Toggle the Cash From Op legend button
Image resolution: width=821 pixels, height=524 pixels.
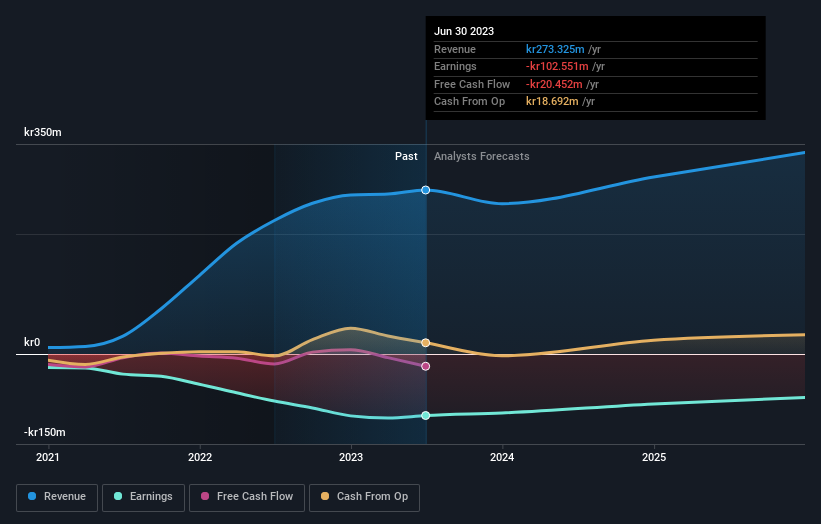[364, 497]
